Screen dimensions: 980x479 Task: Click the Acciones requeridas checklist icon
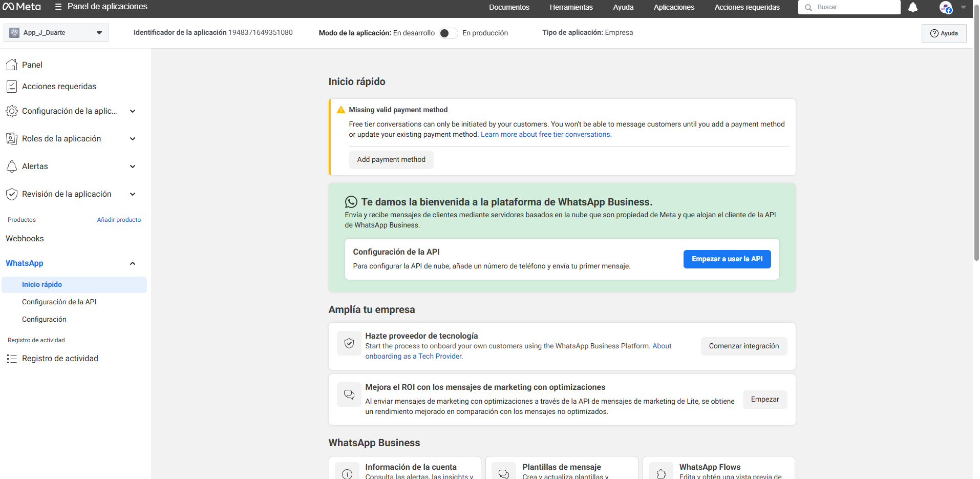click(12, 87)
